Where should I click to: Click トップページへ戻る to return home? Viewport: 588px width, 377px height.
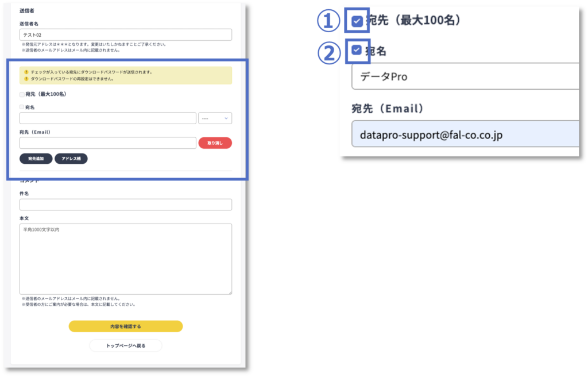click(126, 346)
